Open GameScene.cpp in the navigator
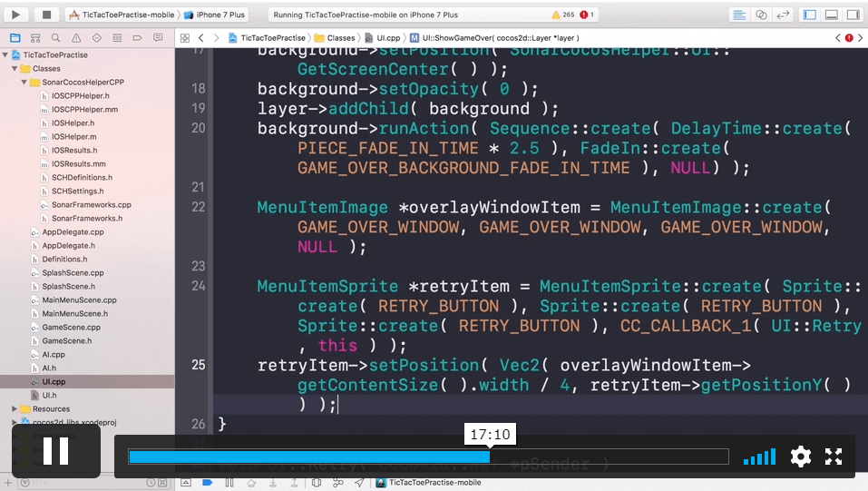The height and width of the screenshot is (491, 868). pyautogui.click(x=71, y=327)
